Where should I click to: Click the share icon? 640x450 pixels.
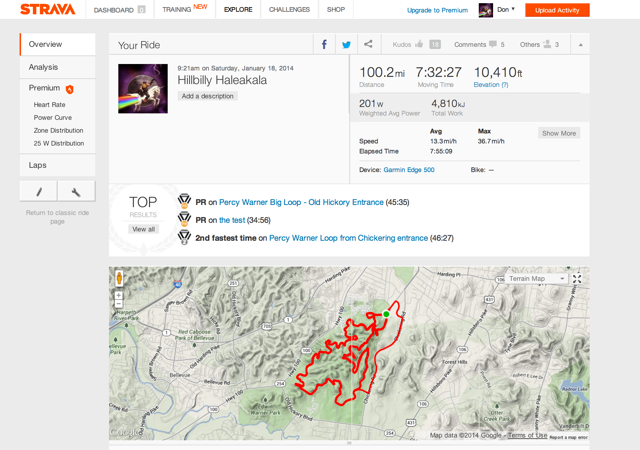[368, 45]
